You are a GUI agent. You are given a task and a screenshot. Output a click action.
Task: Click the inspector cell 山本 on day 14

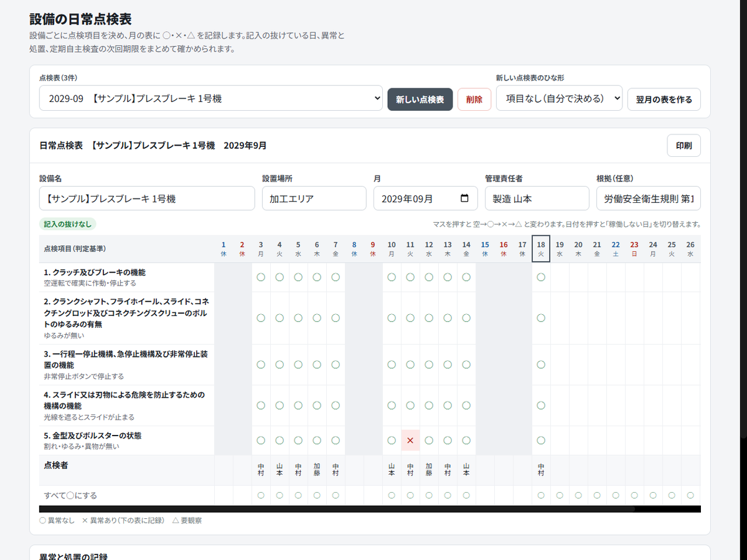[x=466, y=470]
